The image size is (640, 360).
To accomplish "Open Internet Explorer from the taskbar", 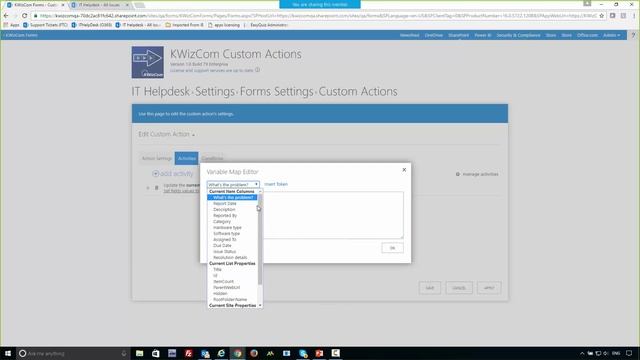I will tap(221, 353).
